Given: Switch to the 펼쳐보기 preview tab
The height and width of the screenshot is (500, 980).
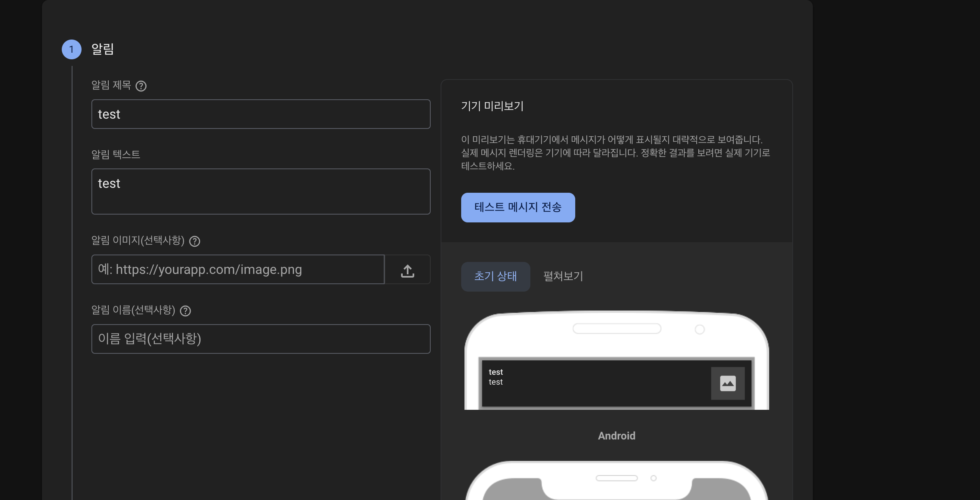Looking at the screenshot, I should tap(563, 276).
